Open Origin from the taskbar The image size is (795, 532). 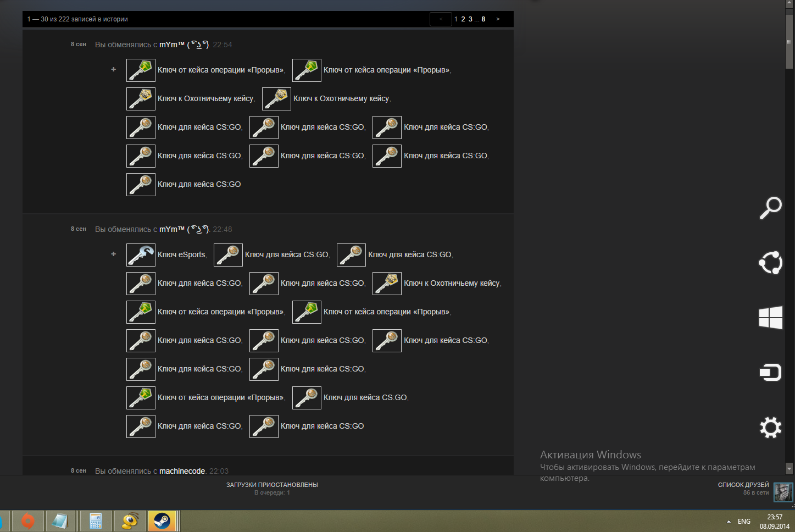coord(27,521)
